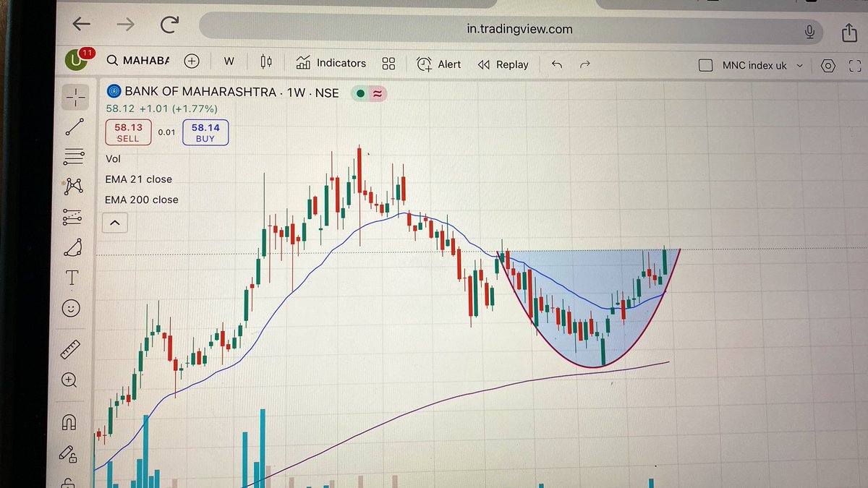This screenshot has height=488, width=868.
Task: Click the SELL 58.13 button
Action: 128,132
